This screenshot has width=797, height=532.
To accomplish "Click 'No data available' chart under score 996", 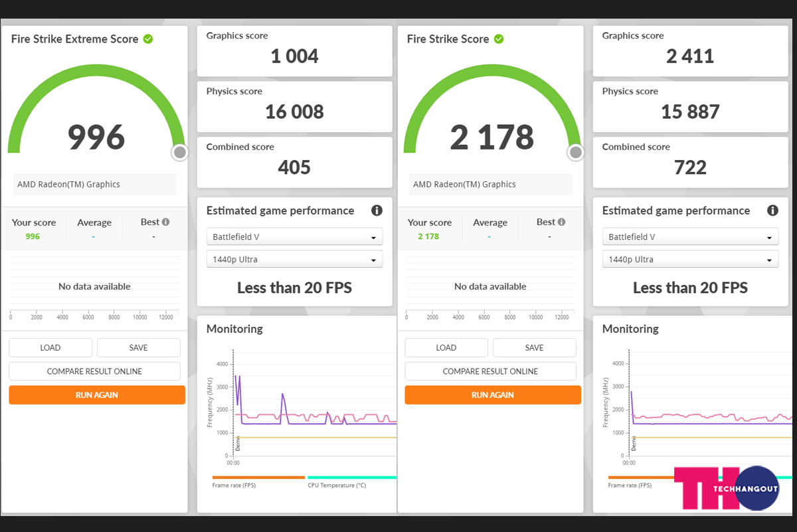I will 94,286.
